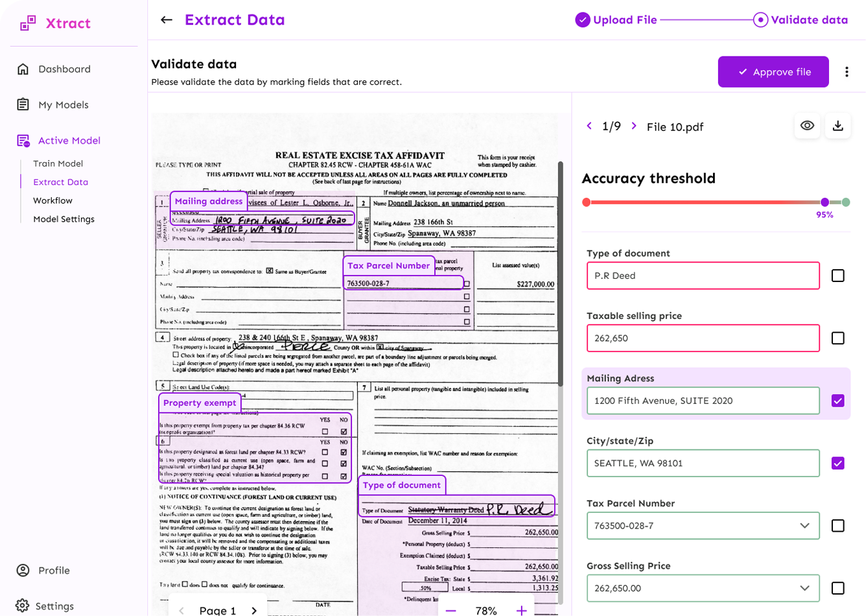The height and width of the screenshot is (616, 866).
Task: Tick the Taxable selling price checkbox
Action: point(837,338)
